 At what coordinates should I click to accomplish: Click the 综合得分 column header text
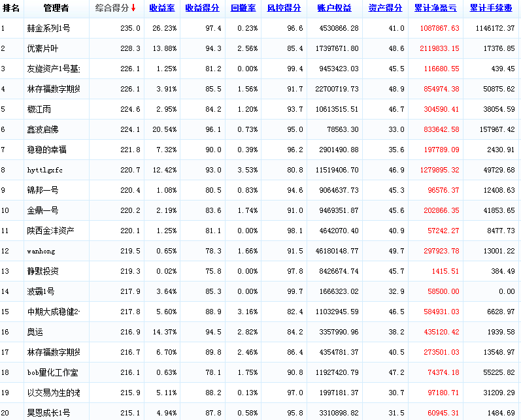point(111,8)
